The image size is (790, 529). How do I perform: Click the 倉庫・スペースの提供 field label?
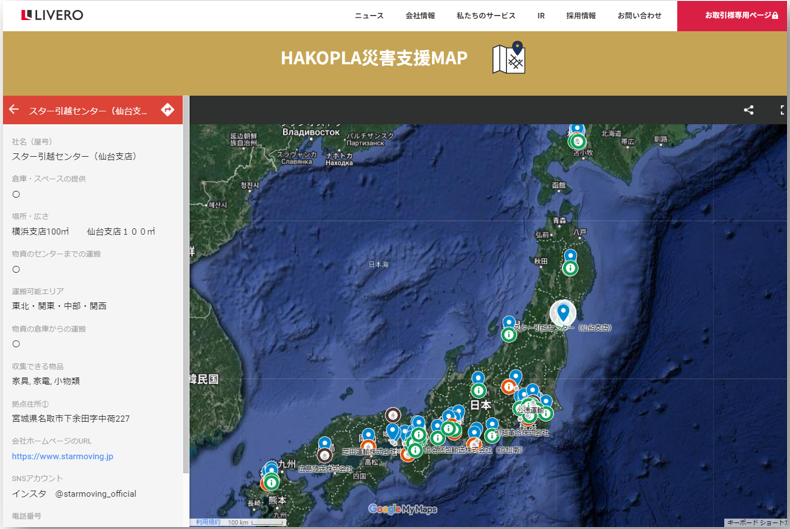pos(49,179)
